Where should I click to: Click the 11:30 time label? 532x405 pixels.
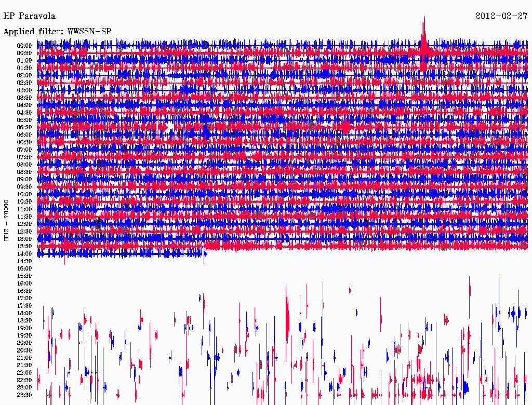[x=24, y=217]
